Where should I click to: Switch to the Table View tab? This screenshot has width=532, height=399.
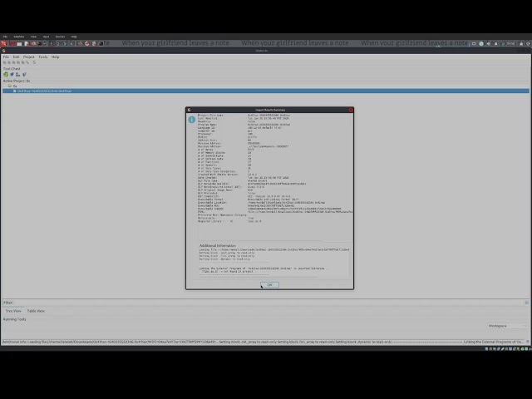tap(36, 311)
